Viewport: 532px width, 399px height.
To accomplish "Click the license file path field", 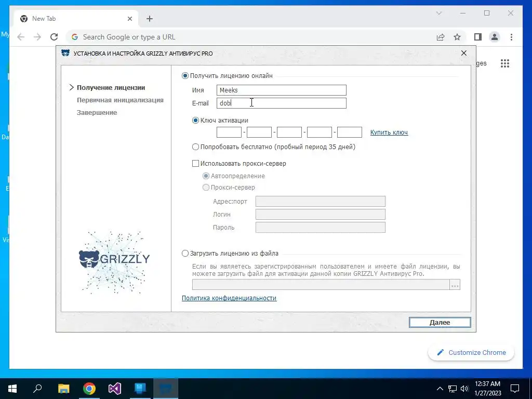I will [x=321, y=285].
